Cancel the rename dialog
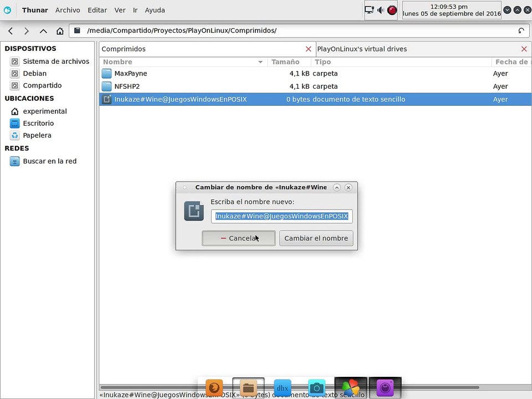 238,238
